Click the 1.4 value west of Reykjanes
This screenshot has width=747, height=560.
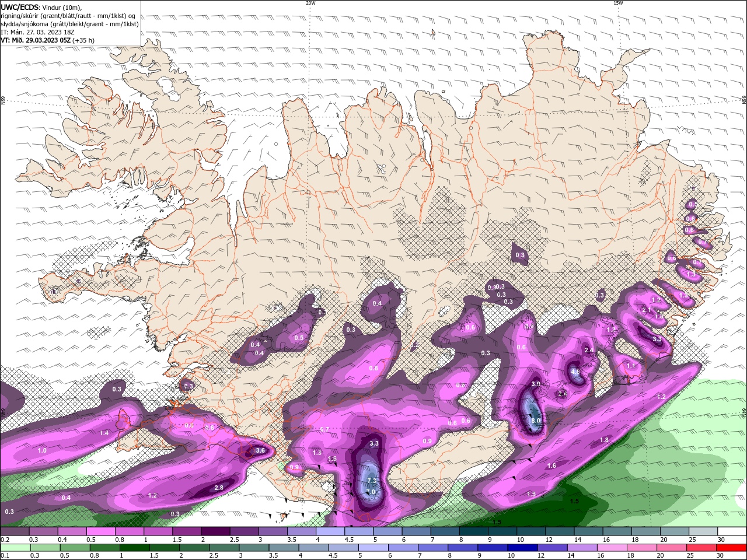pos(104,433)
